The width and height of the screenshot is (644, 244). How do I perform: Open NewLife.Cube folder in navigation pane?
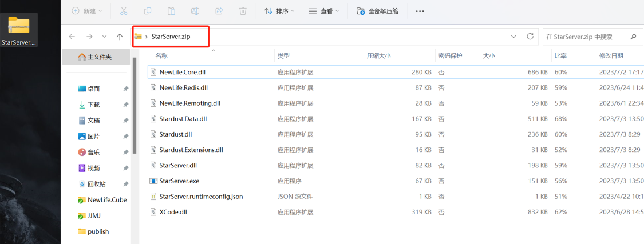pyautogui.click(x=102, y=199)
